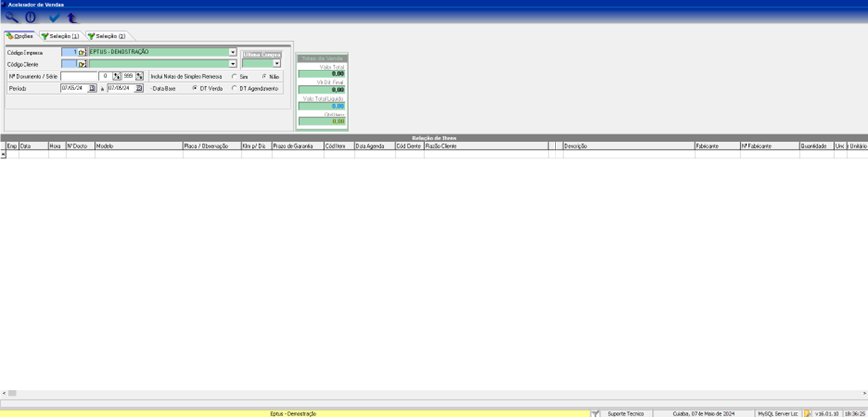The image size is (868, 417).
Task: Switch to the Seleção (2) tab
Action: click(x=106, y=36)
